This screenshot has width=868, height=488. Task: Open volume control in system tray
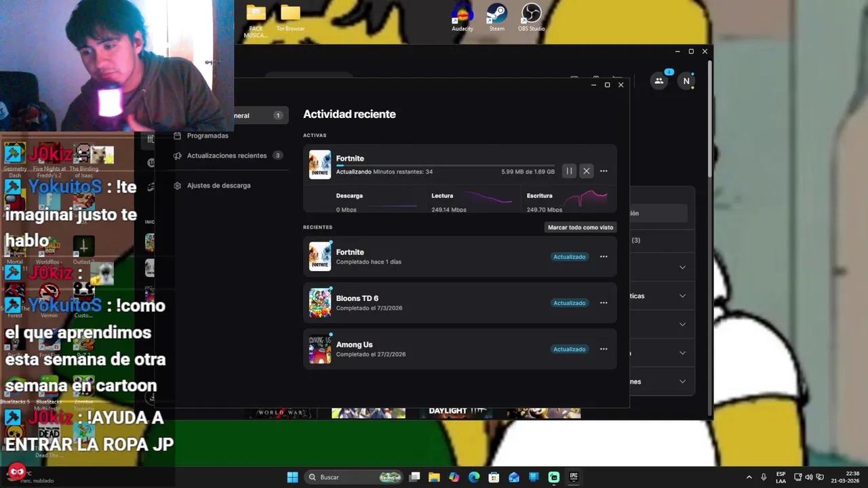[809, 477]
